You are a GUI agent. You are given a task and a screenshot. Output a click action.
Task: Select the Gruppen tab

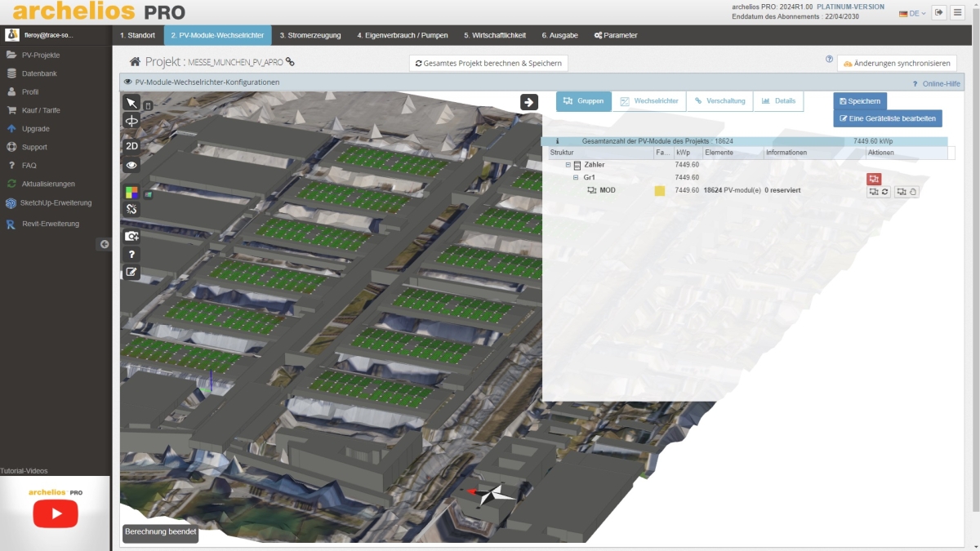(x=584, y=101)
